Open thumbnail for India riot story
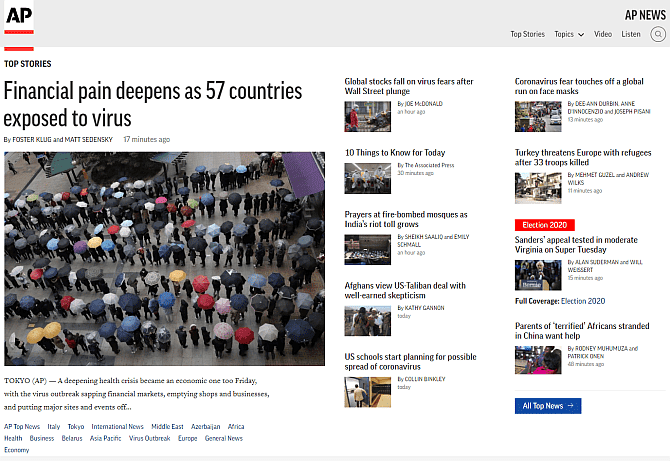The width and height of the screenshot is (670, 461). pos(367,250)
